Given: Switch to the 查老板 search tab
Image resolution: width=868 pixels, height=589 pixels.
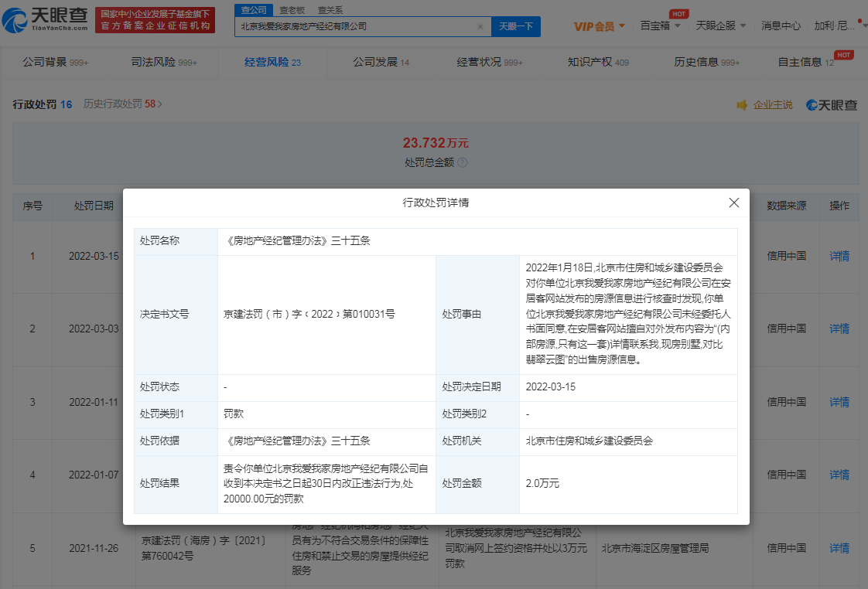Looking at the screenshot, I should tap(292, 10).
